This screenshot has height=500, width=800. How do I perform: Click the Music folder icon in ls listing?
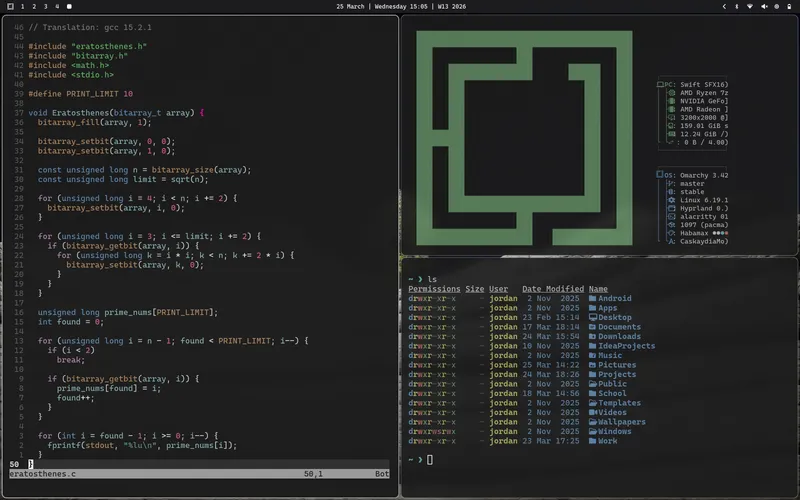[x=592, y=356]
